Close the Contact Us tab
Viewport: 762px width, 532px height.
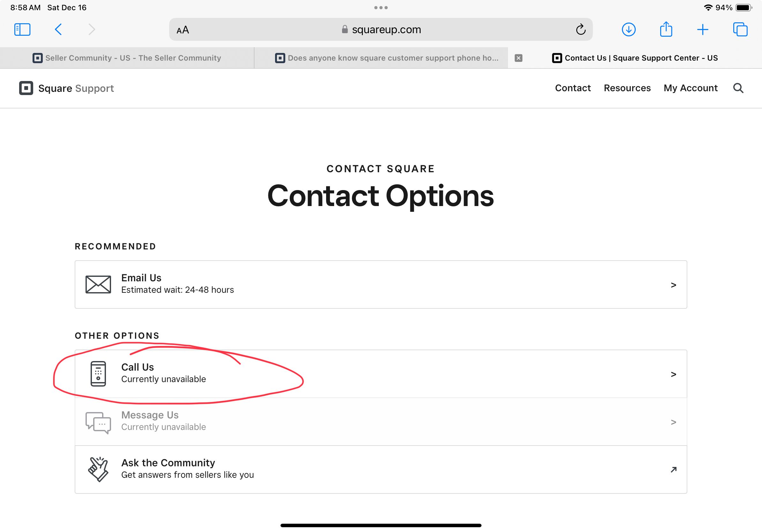519,58
